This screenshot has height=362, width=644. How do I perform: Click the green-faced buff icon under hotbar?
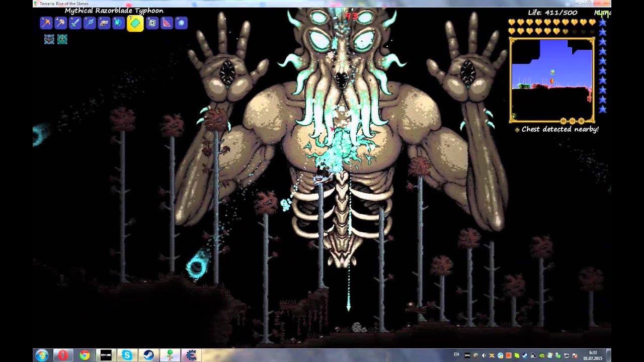[62, 39]
